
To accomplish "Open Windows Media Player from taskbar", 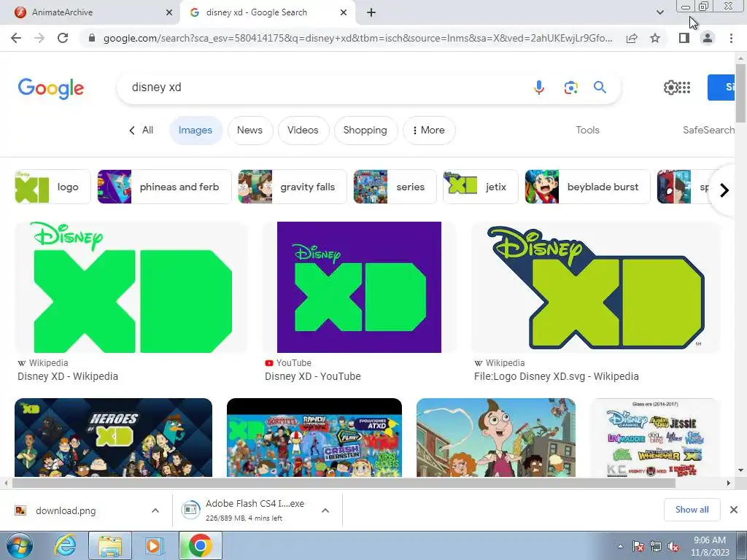I will click(x=153, y=545).
